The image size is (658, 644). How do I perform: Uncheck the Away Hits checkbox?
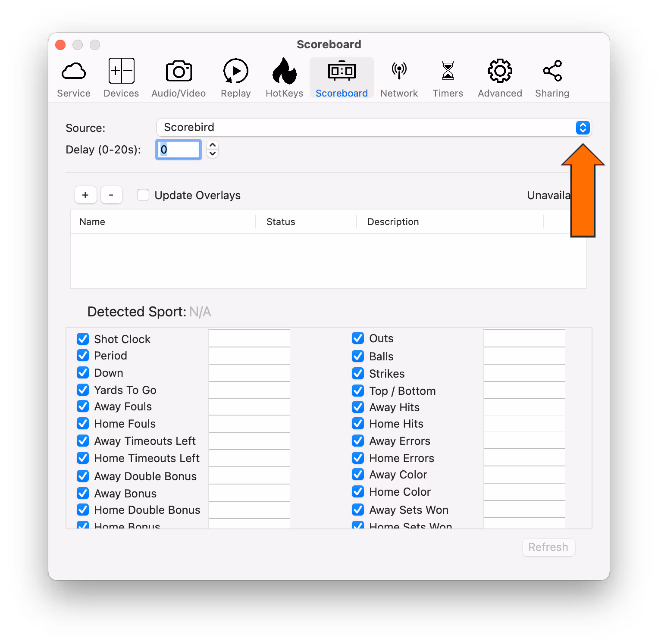click(358, 407)
